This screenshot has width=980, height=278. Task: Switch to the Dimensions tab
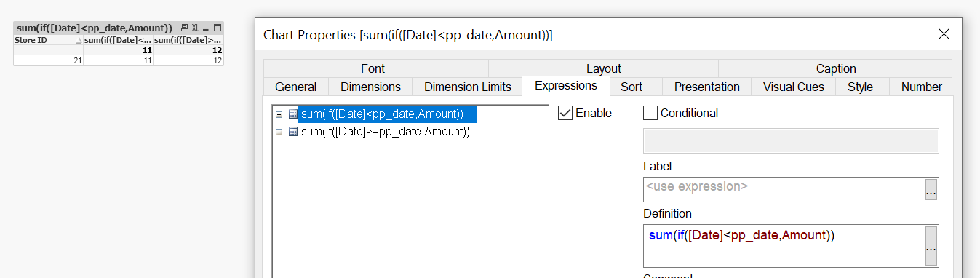(370, 87)
